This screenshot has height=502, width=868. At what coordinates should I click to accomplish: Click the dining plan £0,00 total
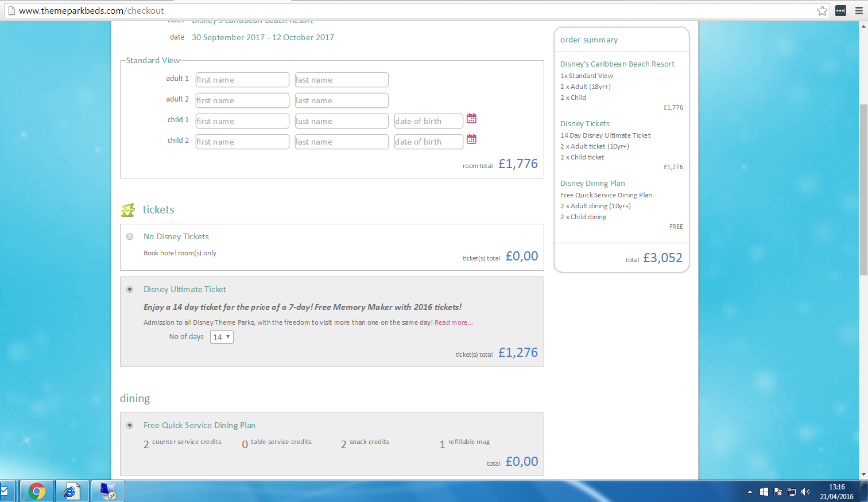pos(522,461)
